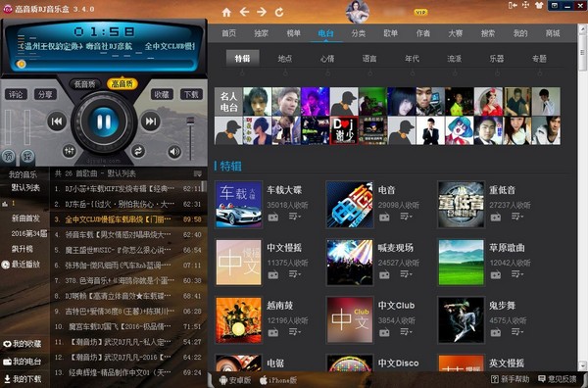This screenshot has height=388, width=588.
Task: Open the 搜索 tab
Action: point(488,33)
